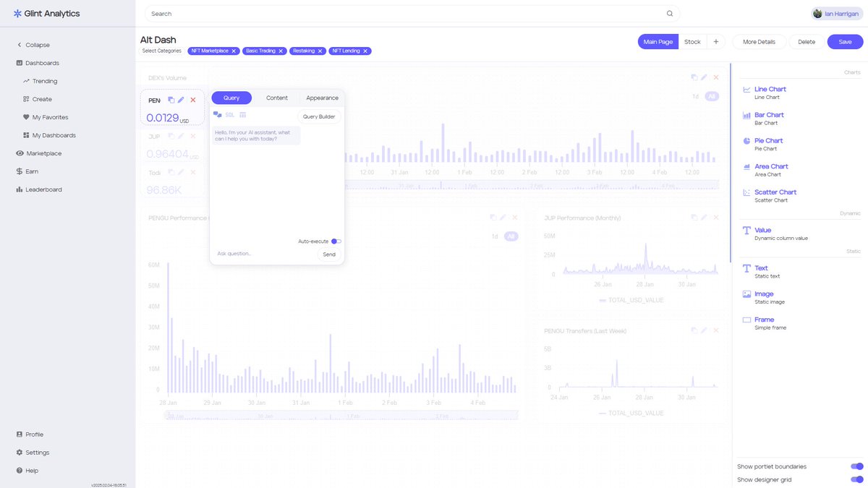Duplicate the PENGU Performance chart portlet
Image resolution: width=868 pixels, height=488 pixels.
pos(493,218)
